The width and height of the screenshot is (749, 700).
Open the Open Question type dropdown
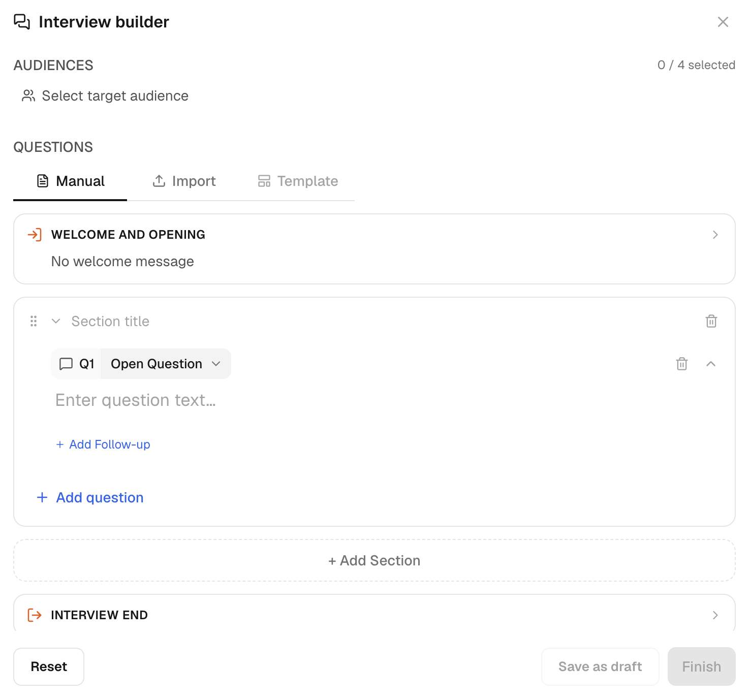coord(166,364)
